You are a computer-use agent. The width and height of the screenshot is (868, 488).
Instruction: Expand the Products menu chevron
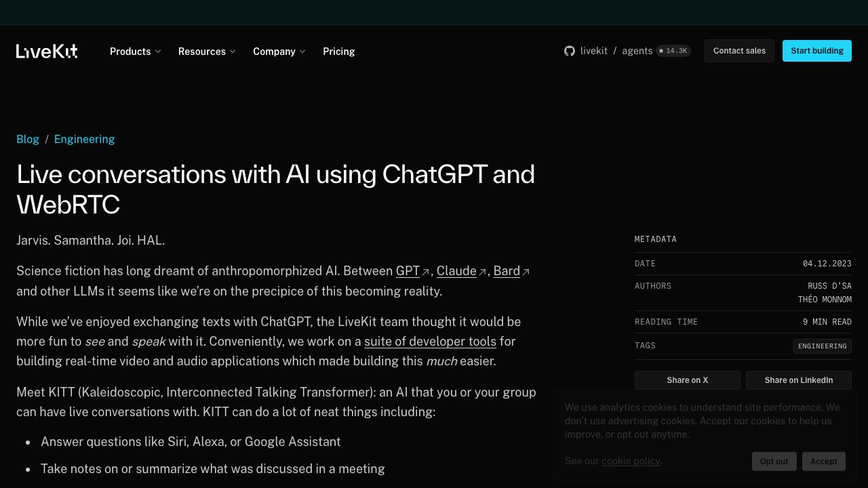(x=158, y=52)
